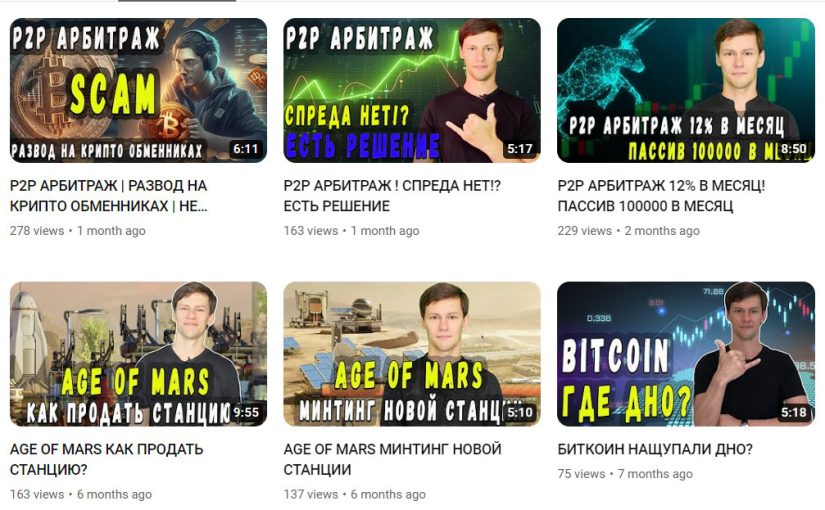Open the 'AGE OF MARS КАК ПРОДАТЬ СТАНЦИЮ' thumbnail
Viewport: 825px width, 510px height.
coord(138,354)
